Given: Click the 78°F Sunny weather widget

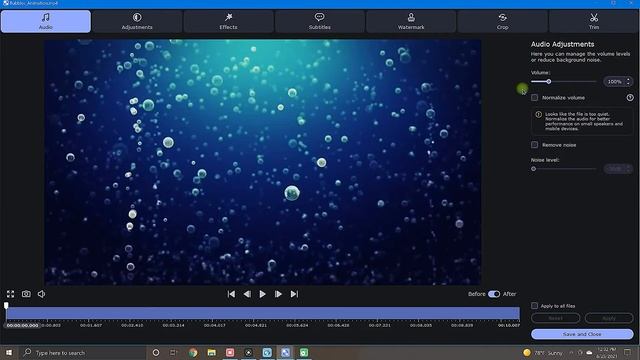Looking at the screenshot, I should (x=543, y=352).
